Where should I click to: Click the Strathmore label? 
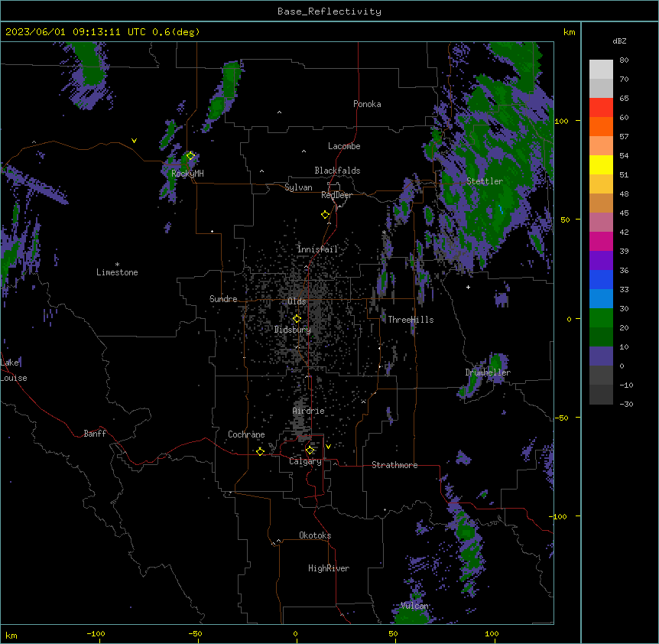pyautogui.click(x=394, y=465)
